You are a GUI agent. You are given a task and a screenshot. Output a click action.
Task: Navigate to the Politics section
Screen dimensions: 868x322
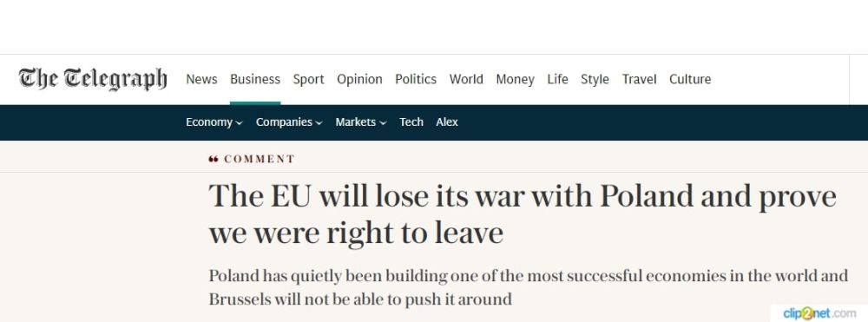416,79
